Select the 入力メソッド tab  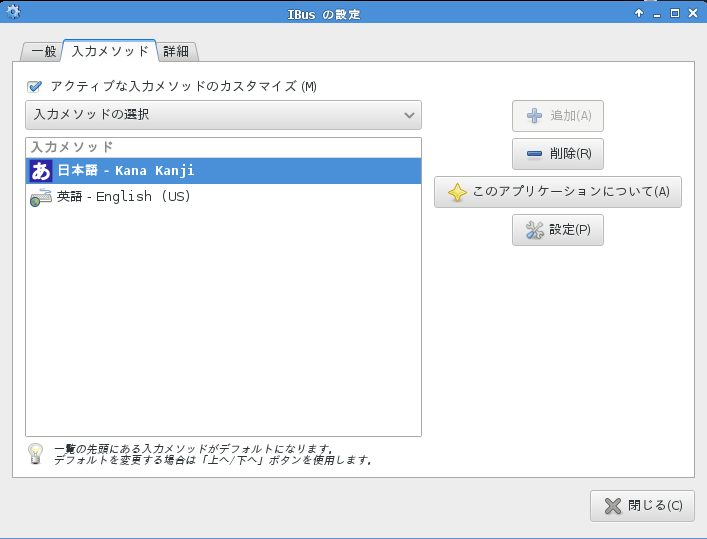[x=110, y=51]
